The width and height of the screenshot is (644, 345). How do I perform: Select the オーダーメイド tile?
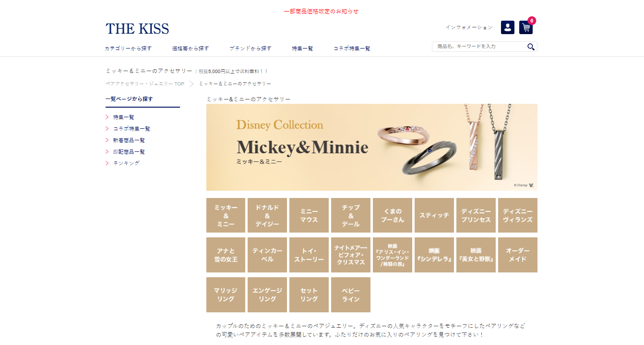click(x=518, y=255)
